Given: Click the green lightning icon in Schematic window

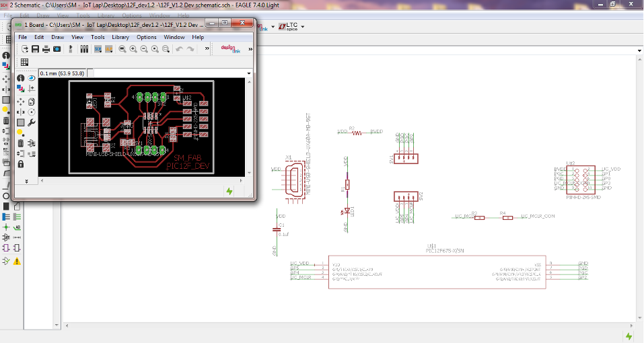Looking at the screenshot, I should click(x=629, y=336).
